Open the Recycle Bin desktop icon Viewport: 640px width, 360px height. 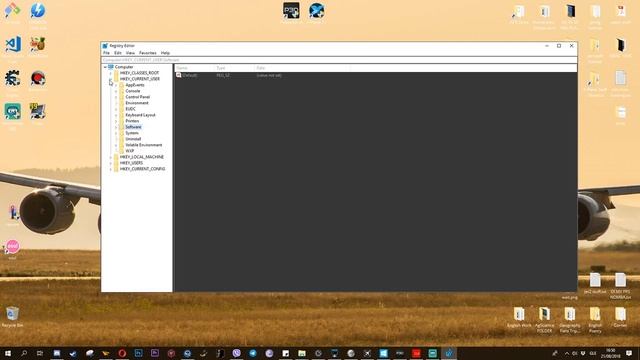[x=12, y=313]
